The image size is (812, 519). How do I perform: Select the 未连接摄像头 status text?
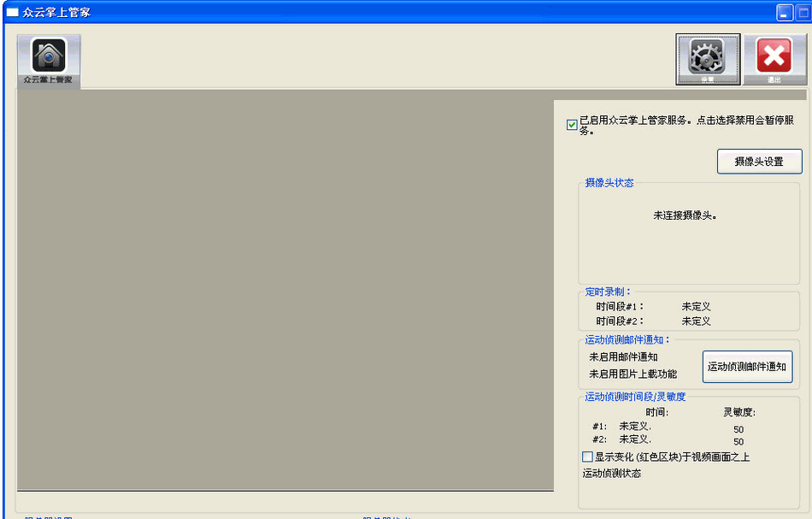click(685, 215)
